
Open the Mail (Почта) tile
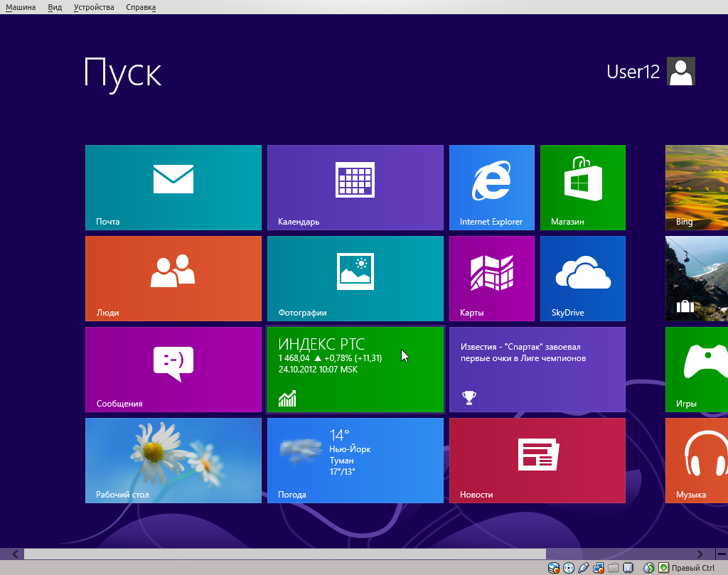[173, 188]
